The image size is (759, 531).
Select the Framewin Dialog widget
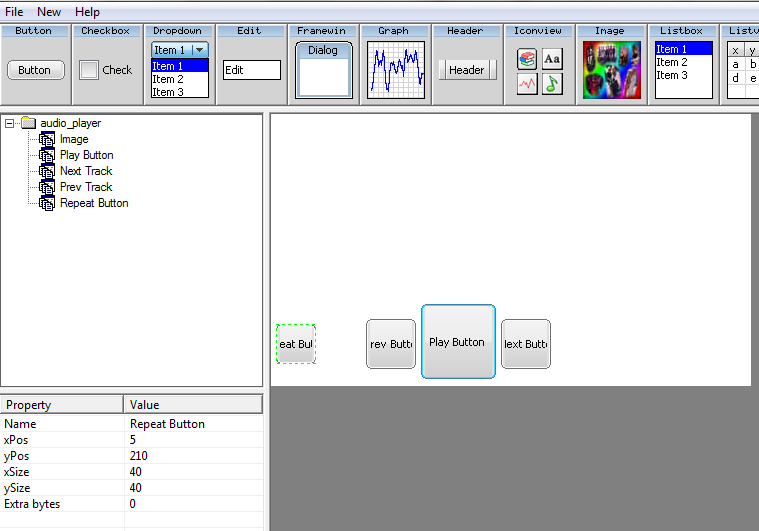(323, 70)
